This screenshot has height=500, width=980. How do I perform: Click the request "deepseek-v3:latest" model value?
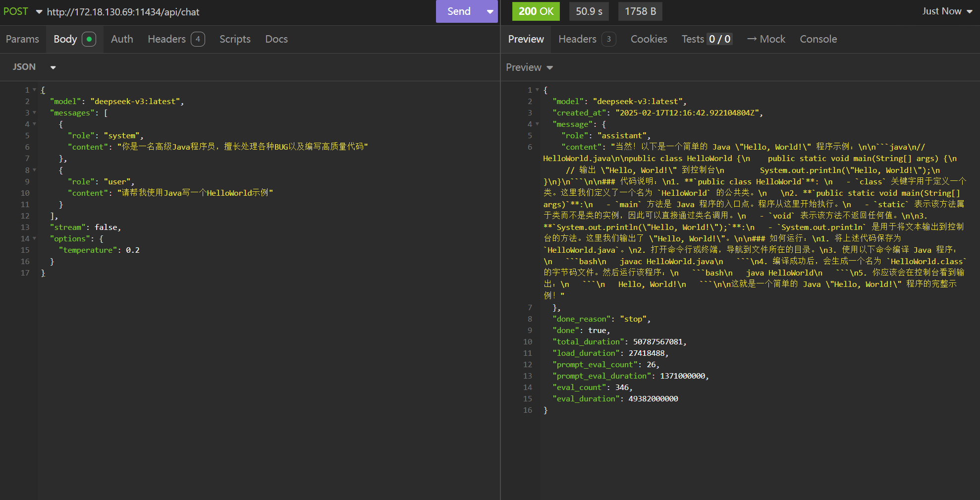tap(135, 102)
